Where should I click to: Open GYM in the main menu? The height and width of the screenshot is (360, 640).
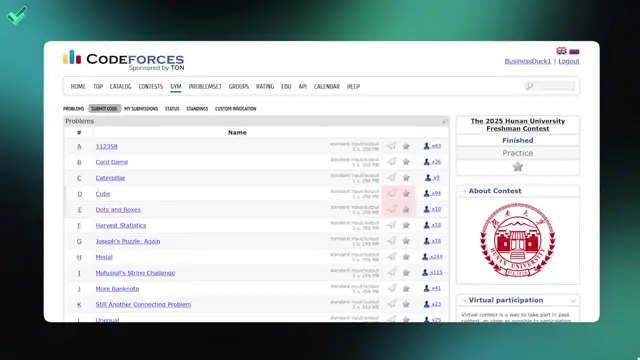coord(176,87)
